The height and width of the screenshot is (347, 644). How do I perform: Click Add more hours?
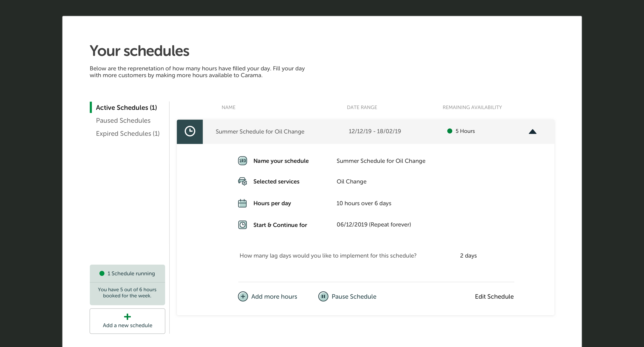coord(274,296)
